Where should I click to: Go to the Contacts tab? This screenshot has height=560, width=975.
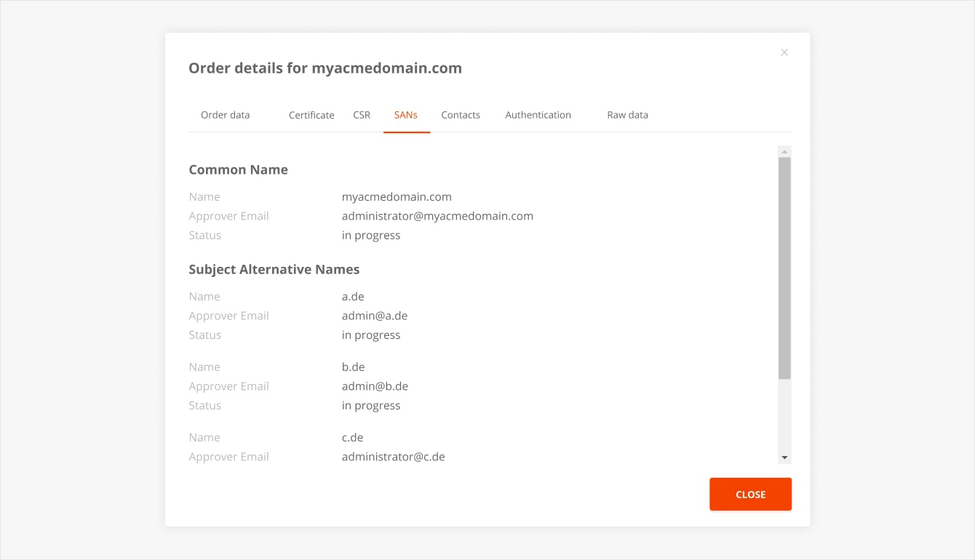461,115
